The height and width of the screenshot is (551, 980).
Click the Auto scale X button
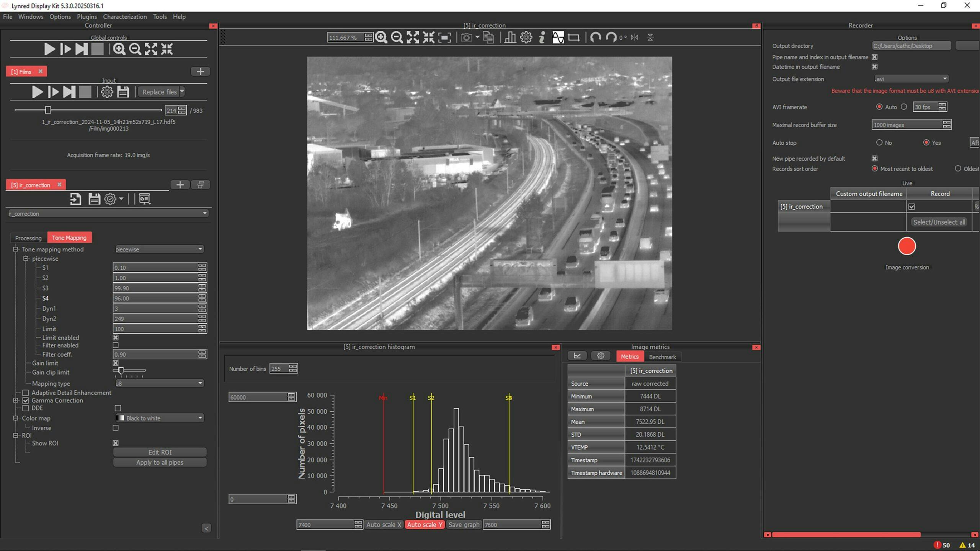(x=383, y=525)
